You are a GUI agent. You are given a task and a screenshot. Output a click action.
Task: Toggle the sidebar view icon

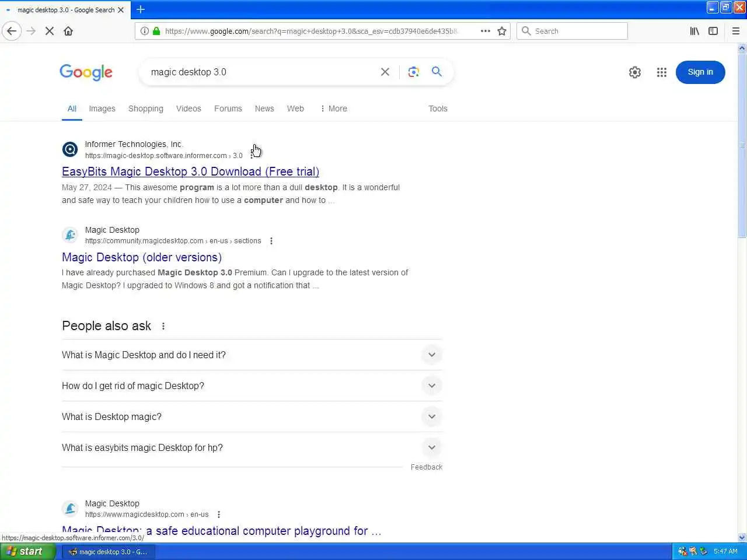(713, 31)
